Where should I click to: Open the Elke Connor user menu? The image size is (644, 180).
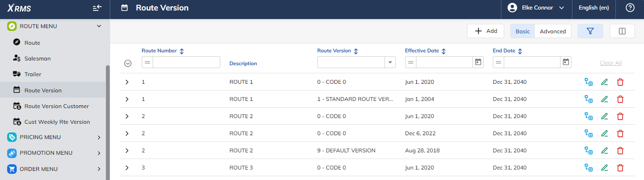tap(536, 8)
